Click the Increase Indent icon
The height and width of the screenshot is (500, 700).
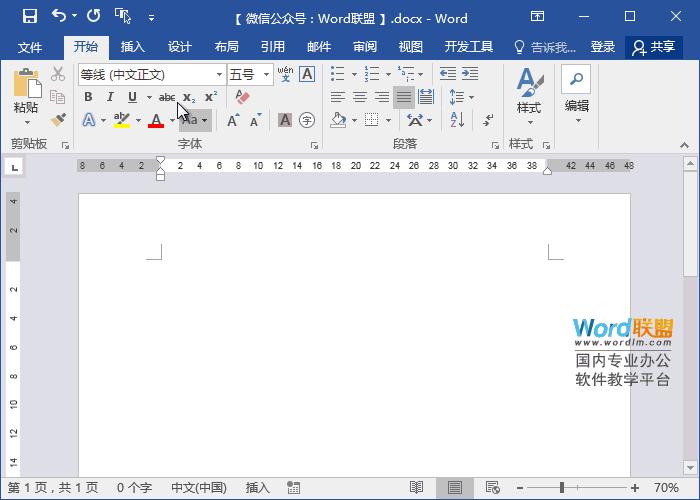coord(470,73)
